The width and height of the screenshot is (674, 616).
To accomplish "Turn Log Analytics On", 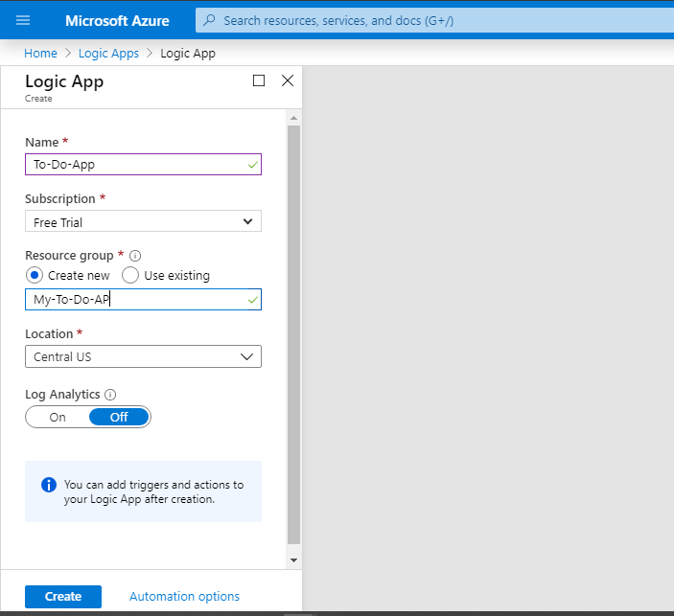I will click(58, 417).
